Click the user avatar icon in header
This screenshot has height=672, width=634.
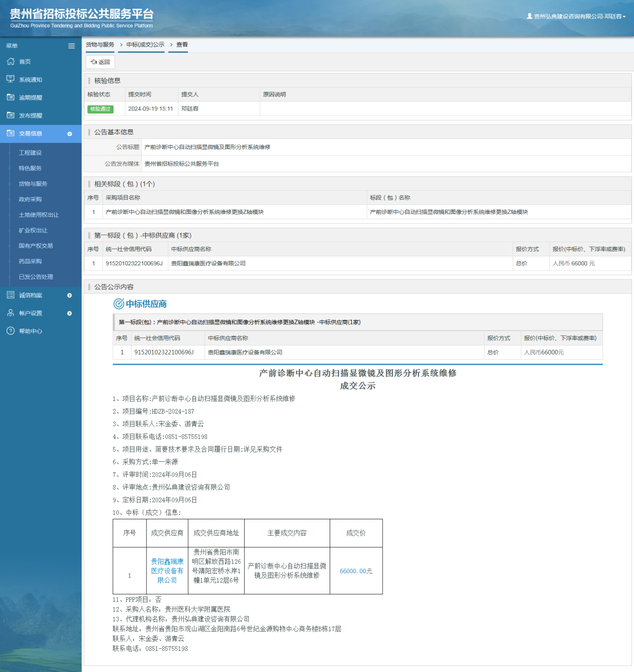529,16
